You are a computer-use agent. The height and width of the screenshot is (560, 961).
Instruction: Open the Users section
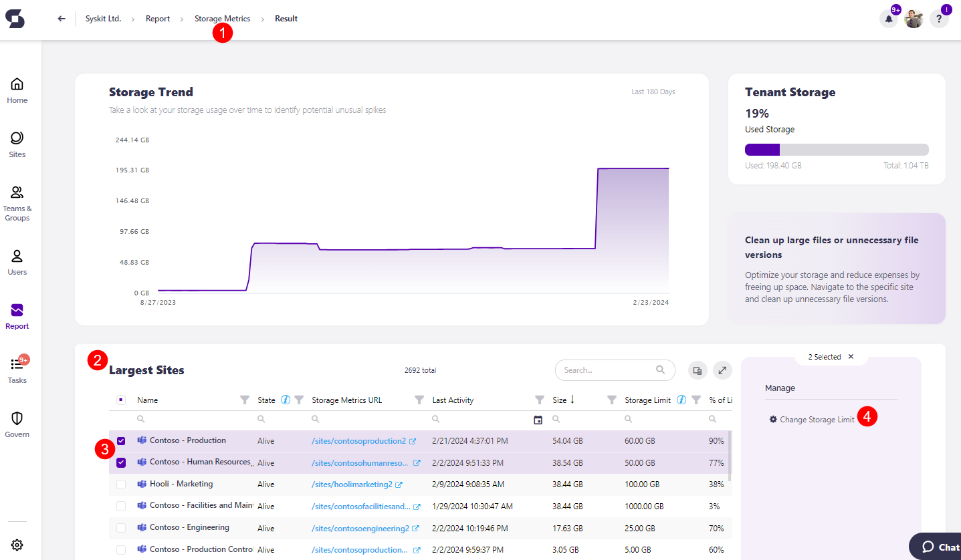[x=17, y=261]
